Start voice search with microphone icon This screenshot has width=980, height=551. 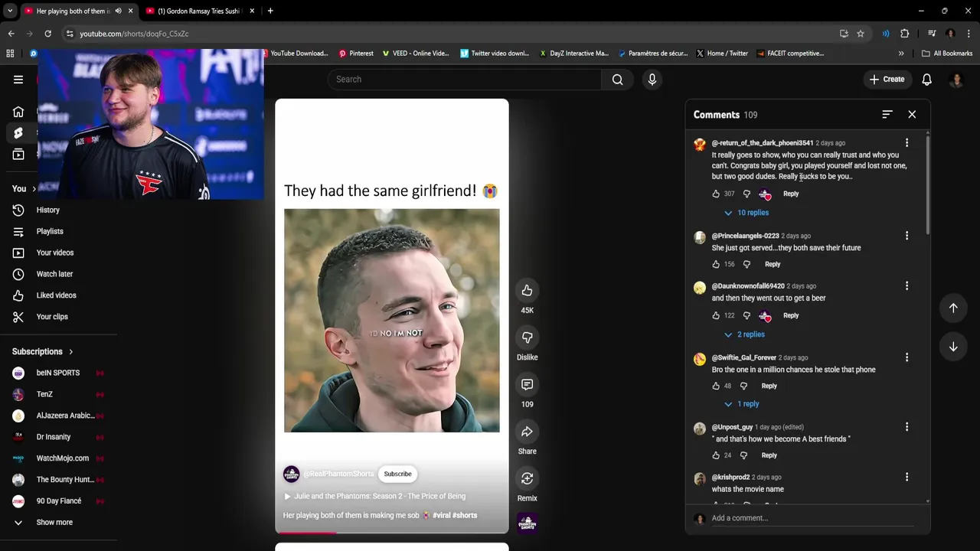(652, 80)
